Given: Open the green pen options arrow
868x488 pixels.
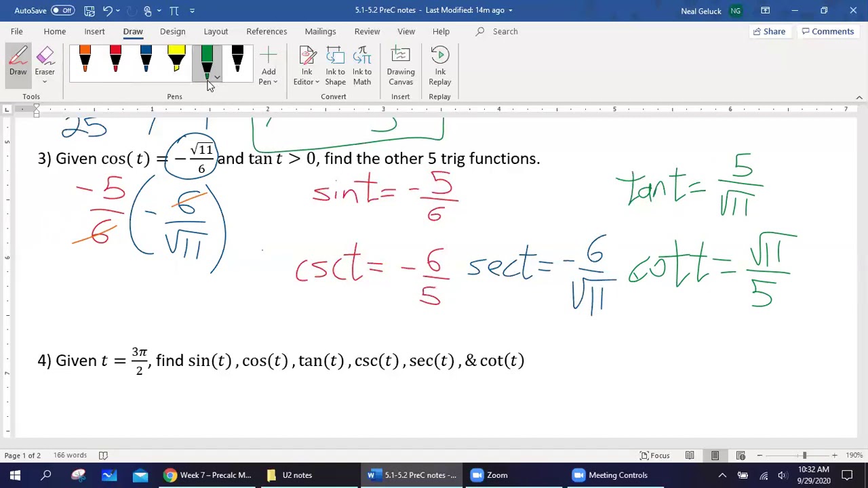Looking at the screenshot, I should (216, 78).
